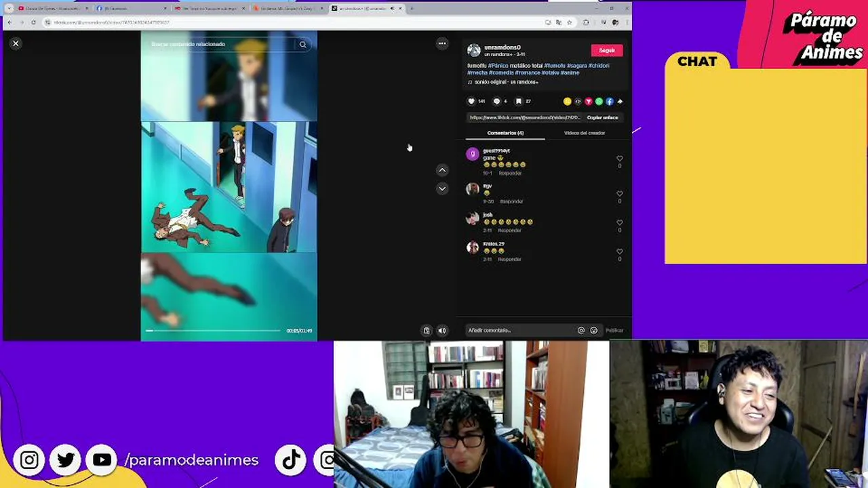The height and width of the screenshot is (488, 868).
Task: Open the tab search dropdown
Action: [9, 8]
